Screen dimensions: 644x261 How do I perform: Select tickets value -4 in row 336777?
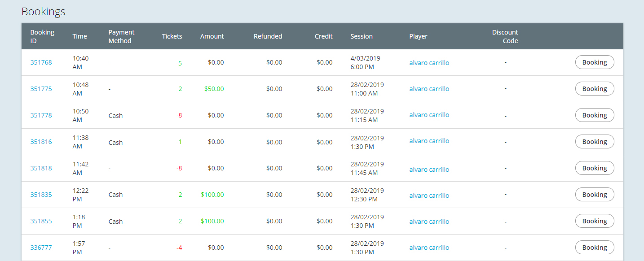pos(179,248)
